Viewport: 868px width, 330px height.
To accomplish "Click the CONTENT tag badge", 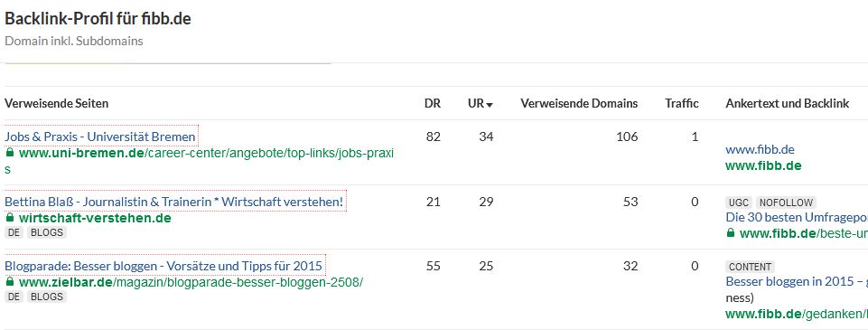I will coord(750,267).
